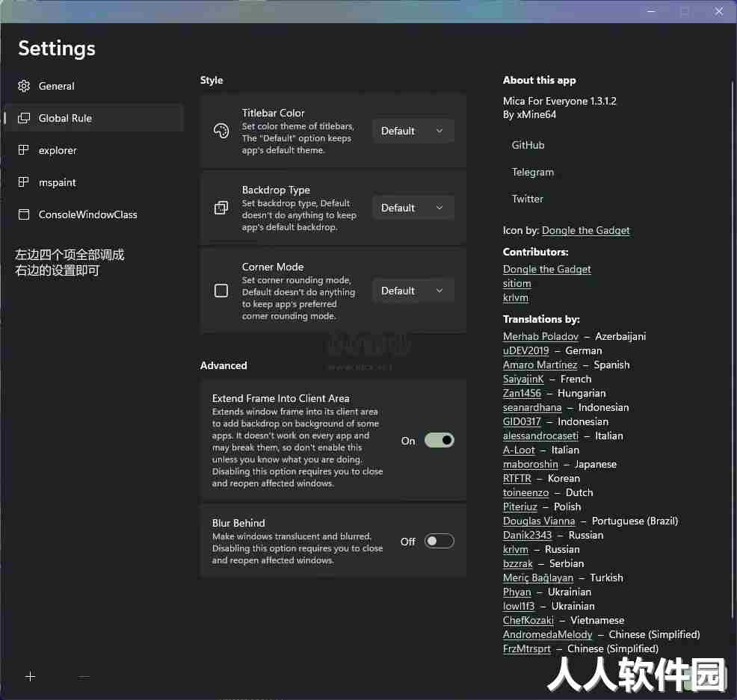The height and width of the screenshot is (700, 737).
Task: Click lowl1f3 Ukrainian translator link
Action: pos(519,606)
